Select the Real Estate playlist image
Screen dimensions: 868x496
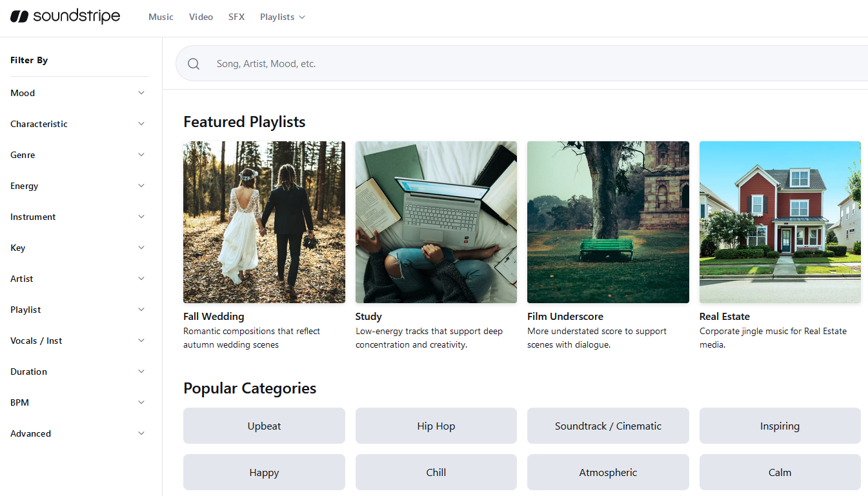780,222
